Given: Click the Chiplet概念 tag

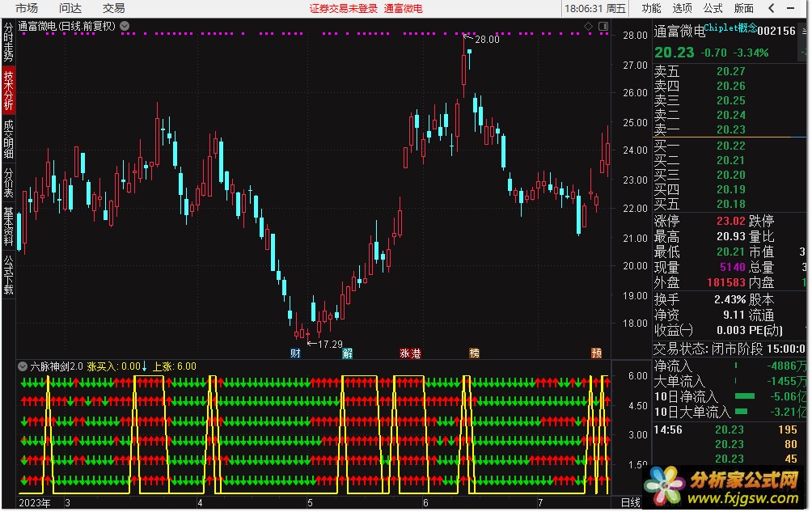Looking at the screenshot, I should pyautogui.click(x=730, y=28).
